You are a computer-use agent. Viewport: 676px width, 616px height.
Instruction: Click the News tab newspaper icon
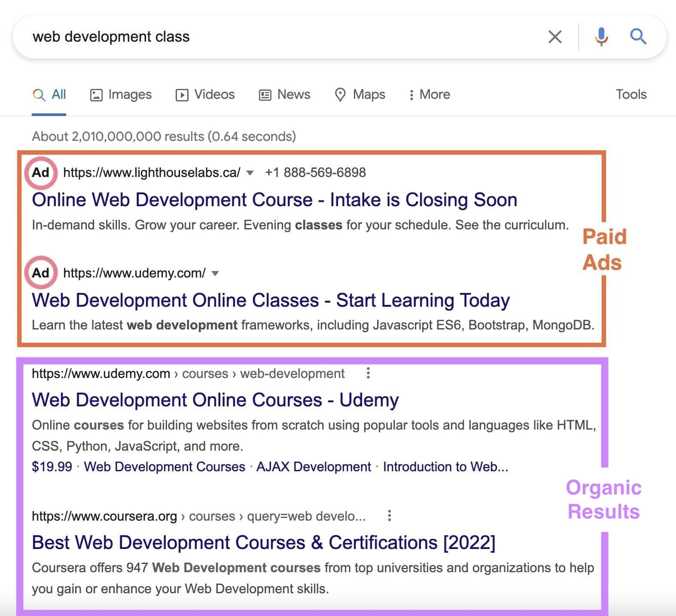(x=265, y=95)
